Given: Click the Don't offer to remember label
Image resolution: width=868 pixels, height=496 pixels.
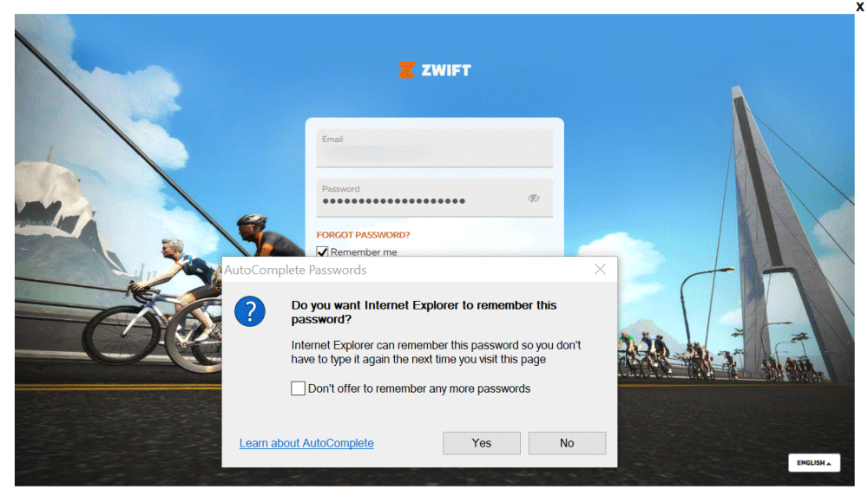Looking at the screenshot, I should 419,388.
